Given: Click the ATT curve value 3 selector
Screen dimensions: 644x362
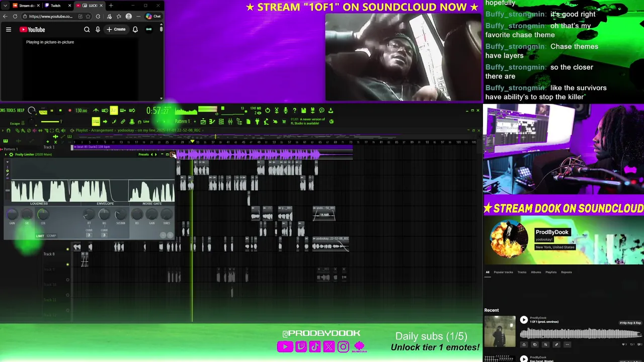Looking at the screenshot, I should [x=89, y=235].
